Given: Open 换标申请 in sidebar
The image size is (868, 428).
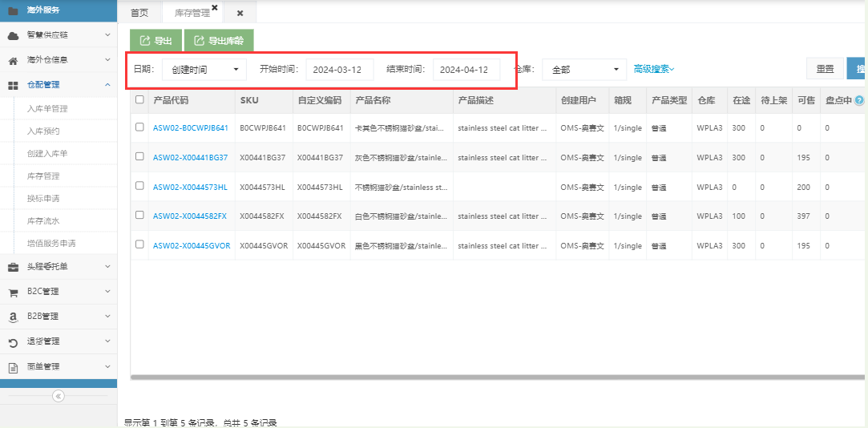Looking at the screenshot, I should pyautogui.click(x=43, y=198).
